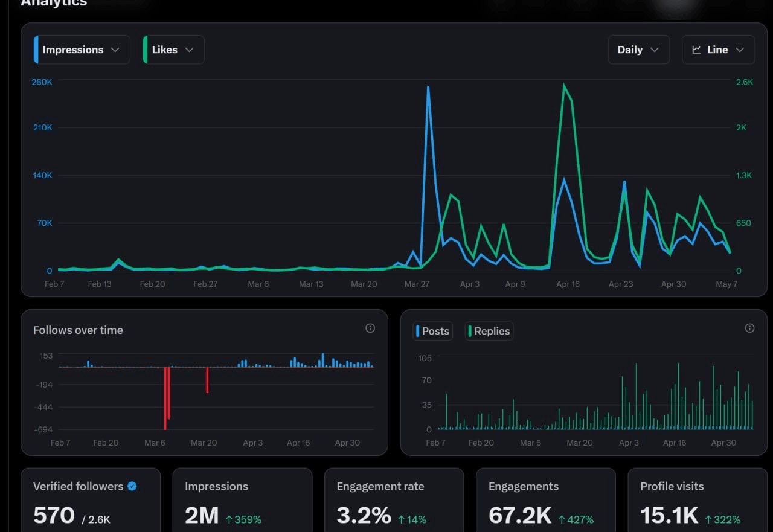Screen dimensions: 773x532
Task: Open the Impressions 2M stat card
Action: point(242,500)
